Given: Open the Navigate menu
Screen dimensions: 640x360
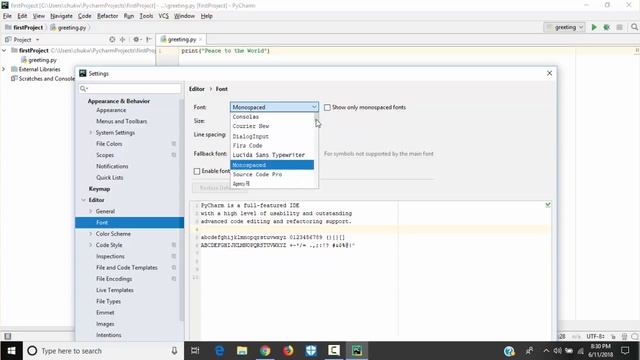Looking at the screenshot, I should click(x=61, y=16).
